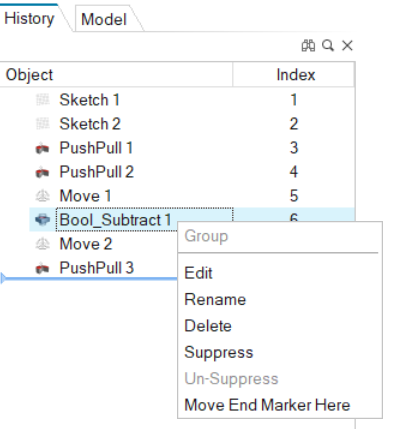
Task: Sort by the Index column header
Action: coord(294,75)
